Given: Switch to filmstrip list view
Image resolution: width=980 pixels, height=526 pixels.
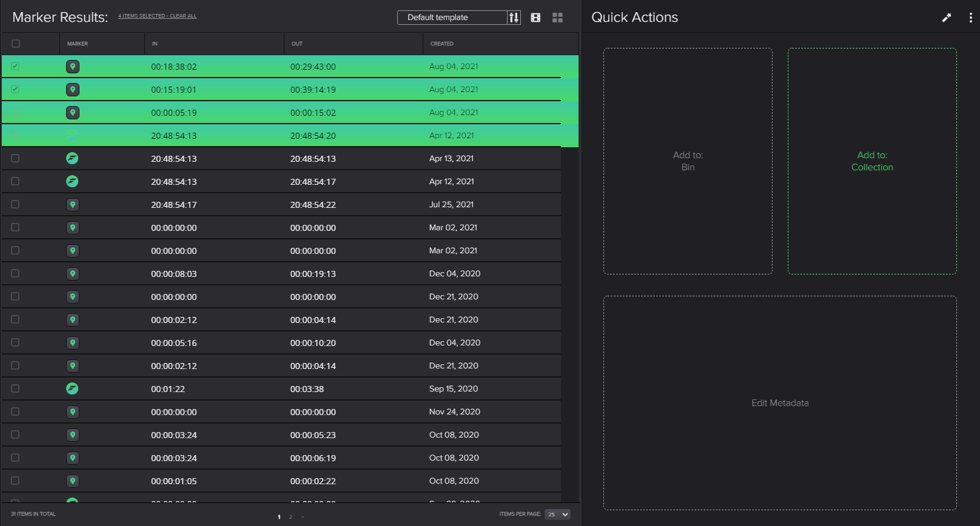Looking at the screenshot, I should tap(535, 18).
